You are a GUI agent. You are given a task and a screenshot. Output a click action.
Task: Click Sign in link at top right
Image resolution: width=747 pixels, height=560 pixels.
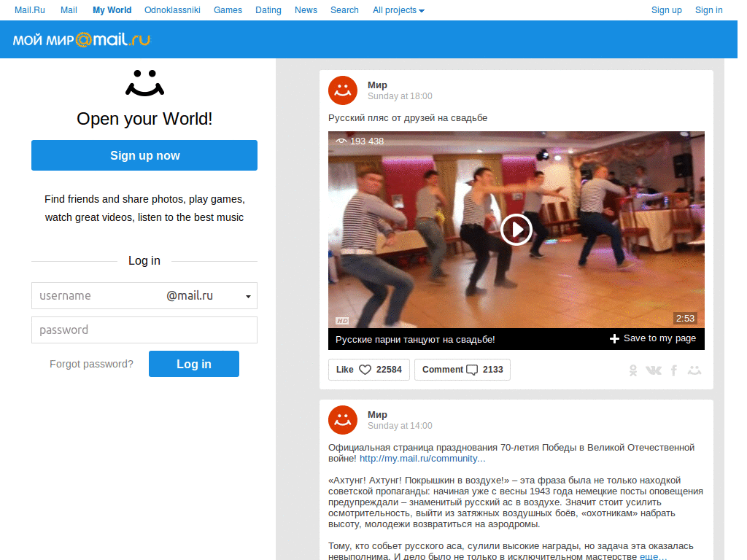(709, 10)
